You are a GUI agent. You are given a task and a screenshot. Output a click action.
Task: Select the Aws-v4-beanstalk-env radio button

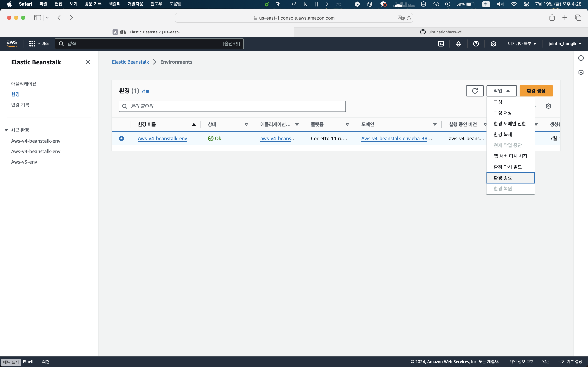tap(121, 138)
